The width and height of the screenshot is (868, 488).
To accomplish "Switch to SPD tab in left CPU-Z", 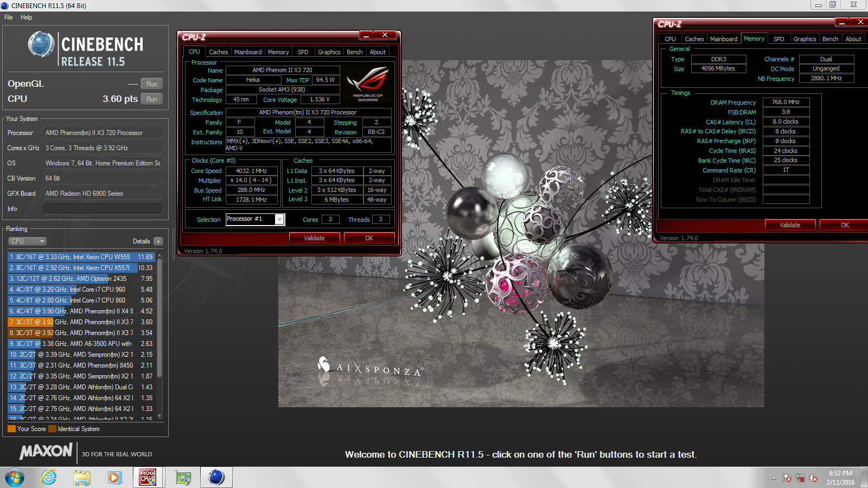I will pos(303,52).
